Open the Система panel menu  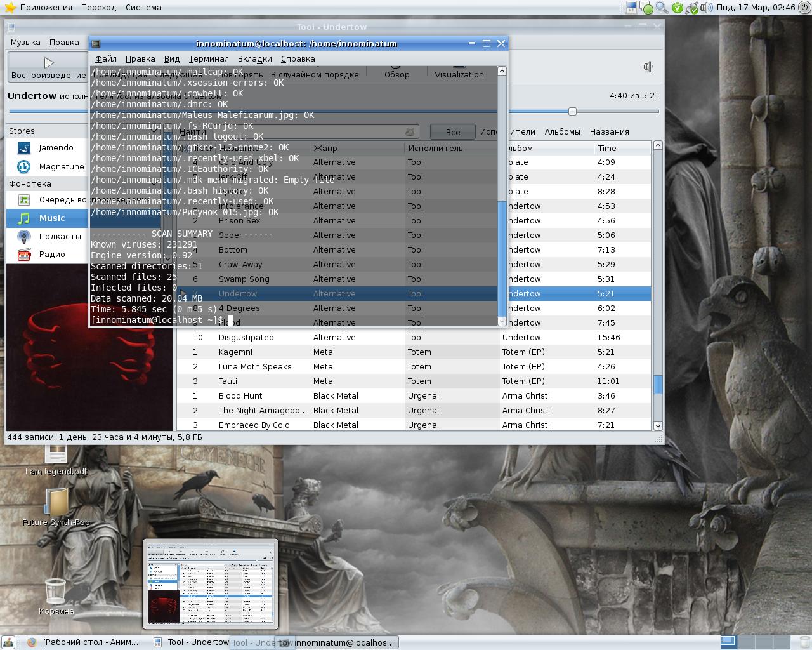click(143, 8)
